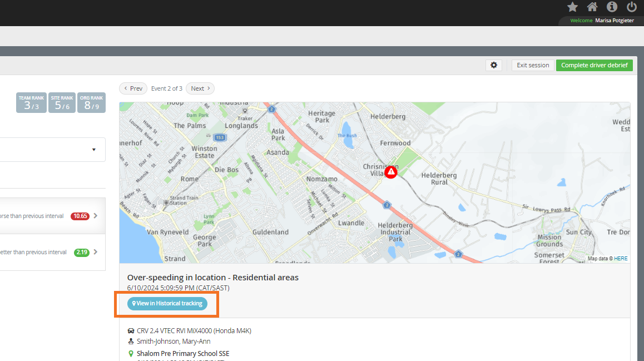Click 'Event 2 of 3' label
644x361 pixels.
point(166,88)
